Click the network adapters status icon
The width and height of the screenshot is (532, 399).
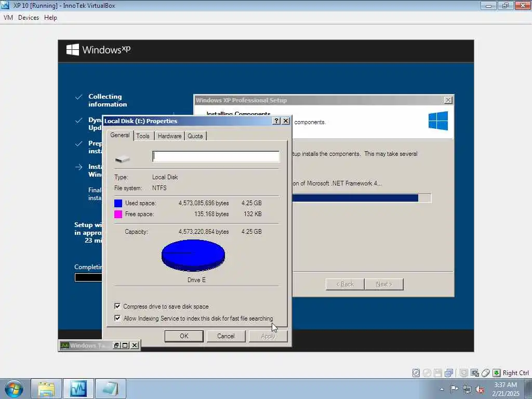449,373
